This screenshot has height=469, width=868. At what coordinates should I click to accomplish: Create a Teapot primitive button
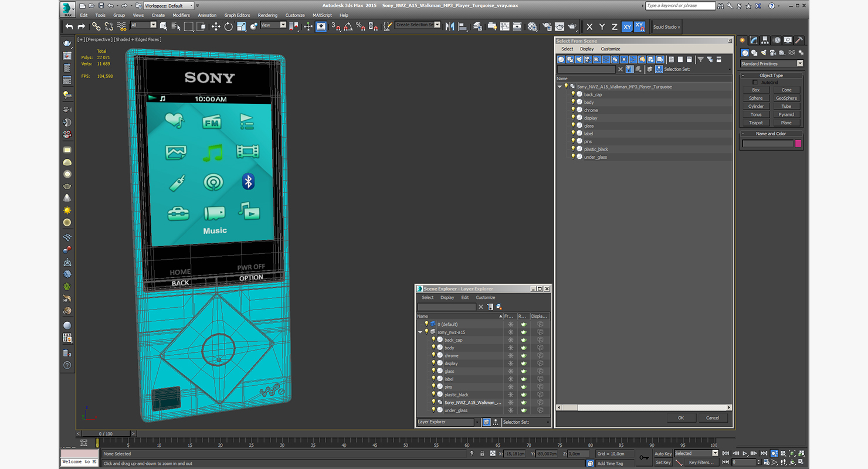(756, 123)
